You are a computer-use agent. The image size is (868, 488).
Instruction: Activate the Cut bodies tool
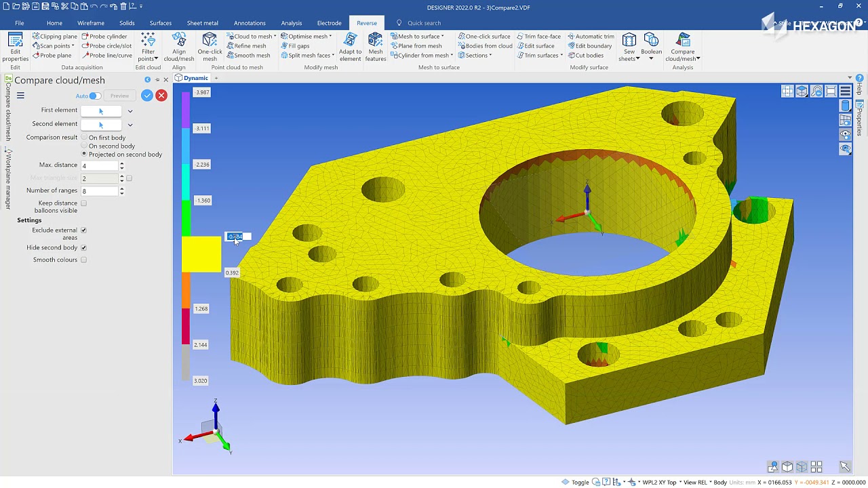(585, 56)
